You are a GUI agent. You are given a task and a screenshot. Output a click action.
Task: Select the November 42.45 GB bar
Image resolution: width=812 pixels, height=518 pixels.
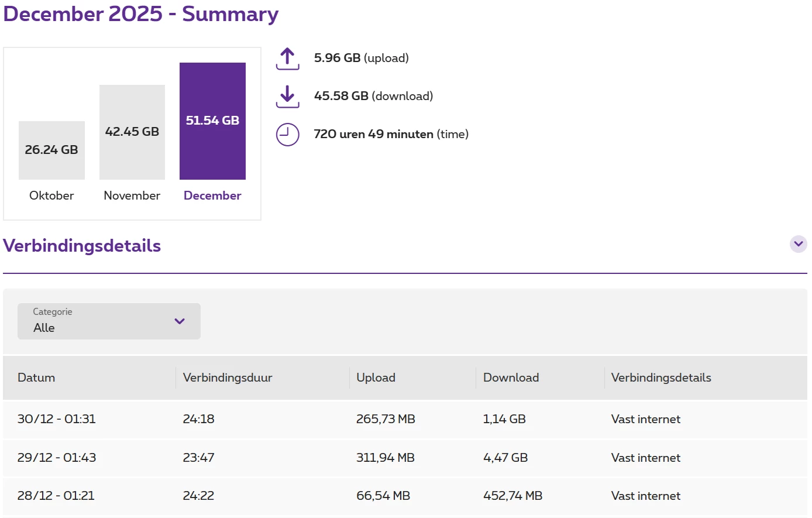point(132,132)
